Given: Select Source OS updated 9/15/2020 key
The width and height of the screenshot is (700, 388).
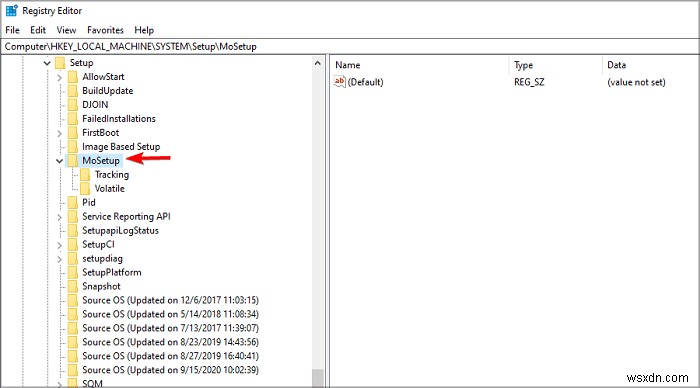Looking at the screenshot, I should [x=171, y=370].
